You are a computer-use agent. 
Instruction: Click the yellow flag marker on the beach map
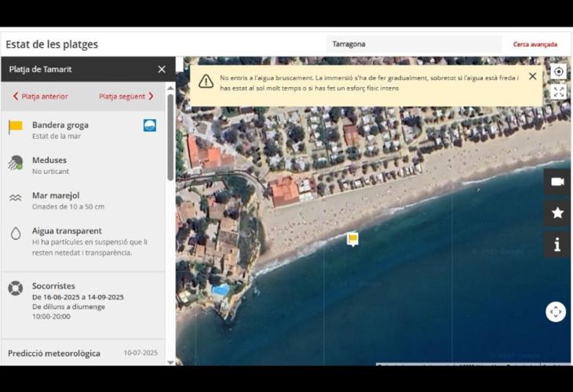point(353,238)
